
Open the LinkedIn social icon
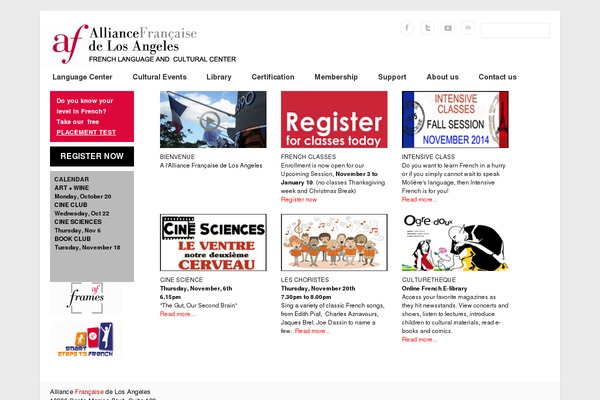468,28
